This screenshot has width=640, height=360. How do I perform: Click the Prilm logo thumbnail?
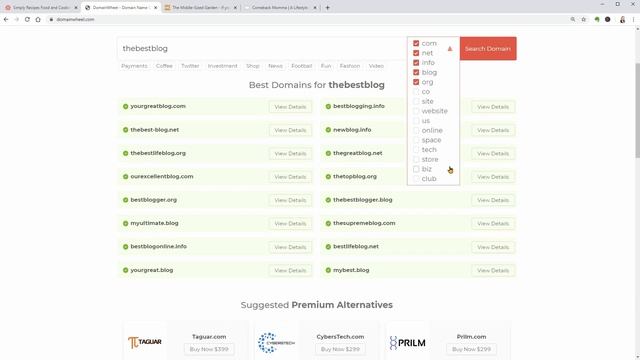tap(407, 342)
